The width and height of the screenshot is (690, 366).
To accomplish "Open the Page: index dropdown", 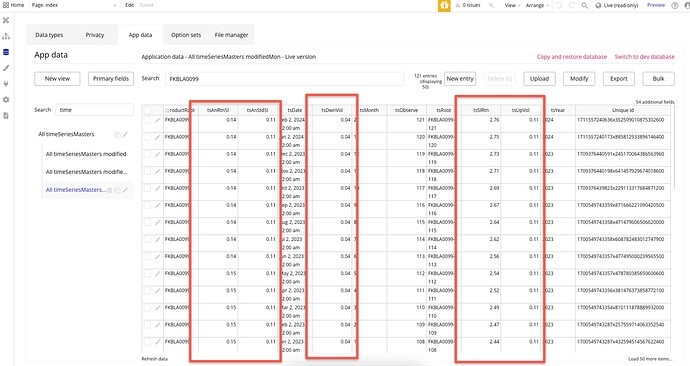I will point(74,5).
